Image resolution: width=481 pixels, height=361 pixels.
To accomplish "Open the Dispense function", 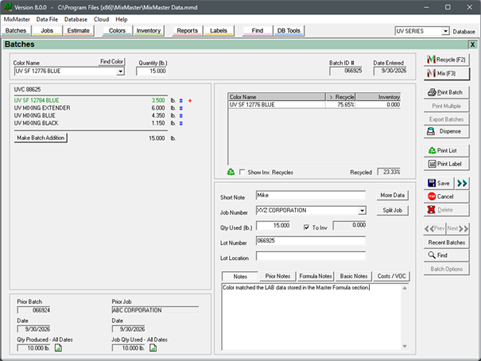I will (x=447, y=131).
